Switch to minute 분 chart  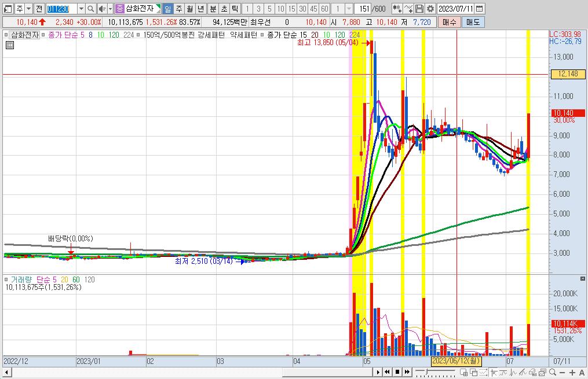click(x=213, y=9)
